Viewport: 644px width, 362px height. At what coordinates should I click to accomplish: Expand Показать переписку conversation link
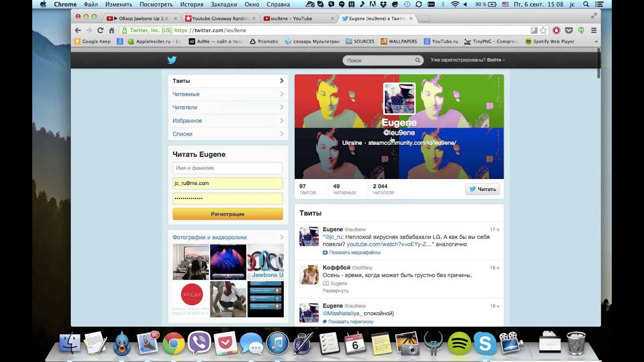pos(348,322)
